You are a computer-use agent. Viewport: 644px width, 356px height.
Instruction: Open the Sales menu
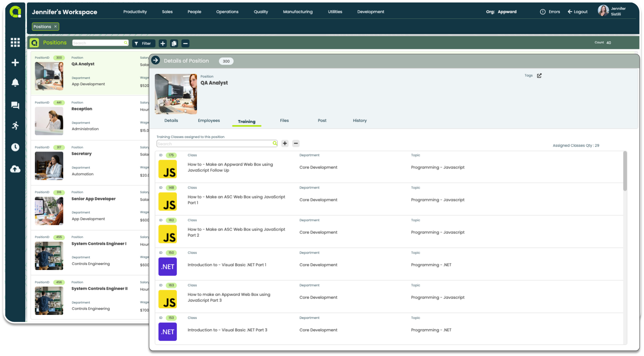167,12
